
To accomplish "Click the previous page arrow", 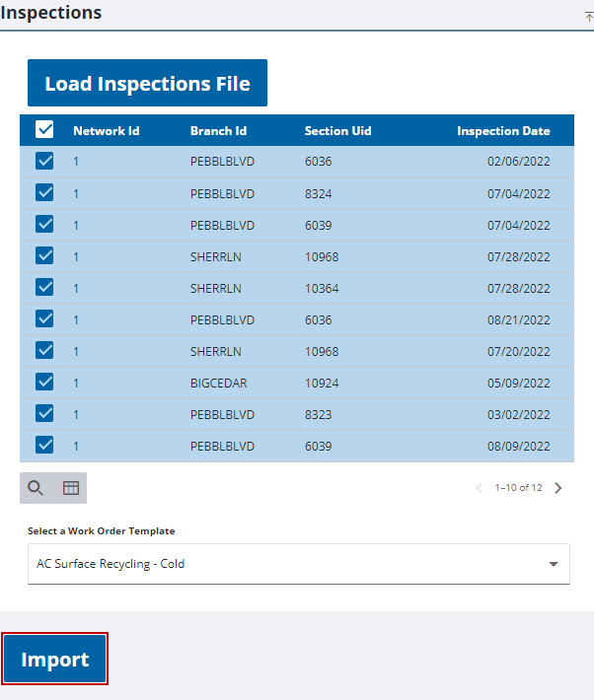I will [480, 488].
